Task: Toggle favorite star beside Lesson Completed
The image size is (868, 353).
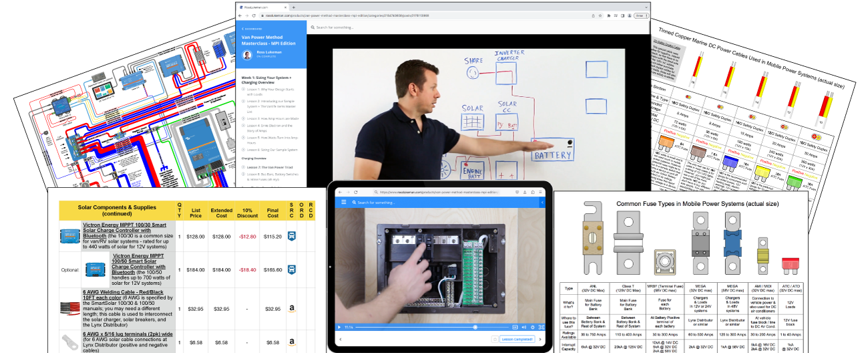Action: [495, 339]
